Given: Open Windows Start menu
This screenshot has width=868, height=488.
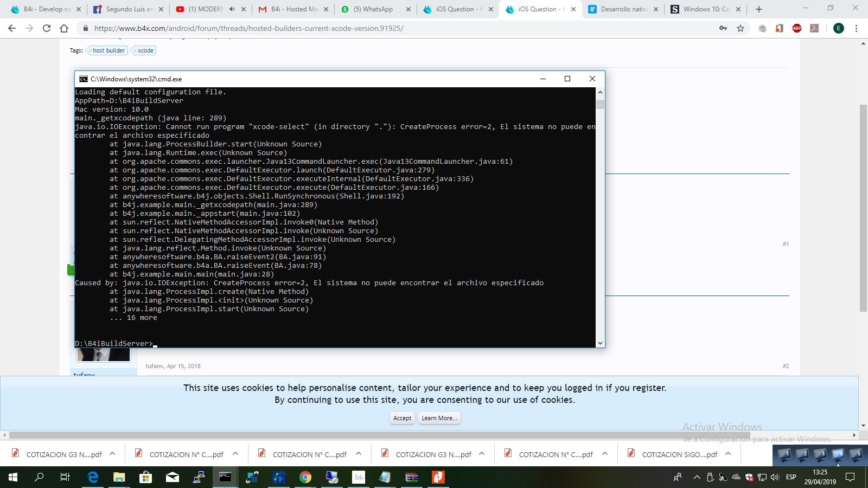Looking at the screenshot, I should click(13, 477).
